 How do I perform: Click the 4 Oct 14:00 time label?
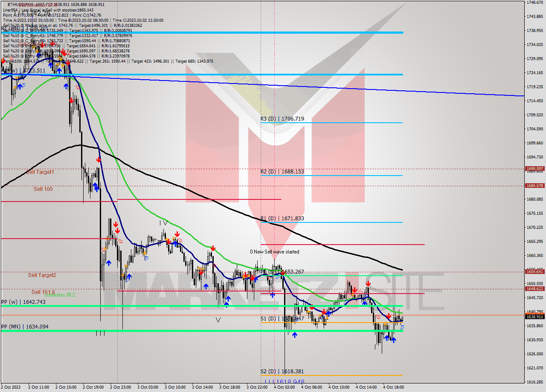click(366, 387)
